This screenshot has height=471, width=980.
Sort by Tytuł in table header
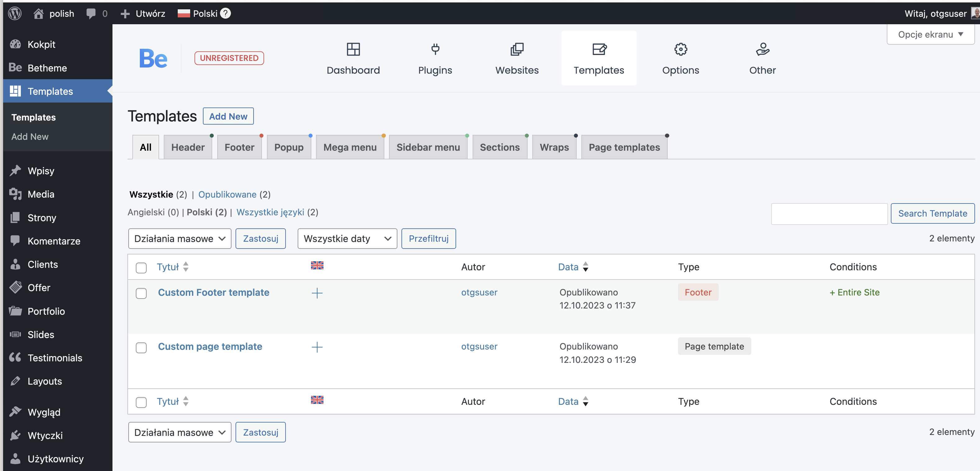(173, 267)
